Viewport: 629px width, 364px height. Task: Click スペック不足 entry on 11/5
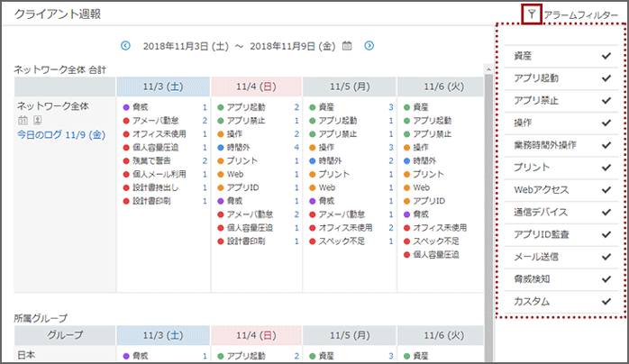pos(342,241)
